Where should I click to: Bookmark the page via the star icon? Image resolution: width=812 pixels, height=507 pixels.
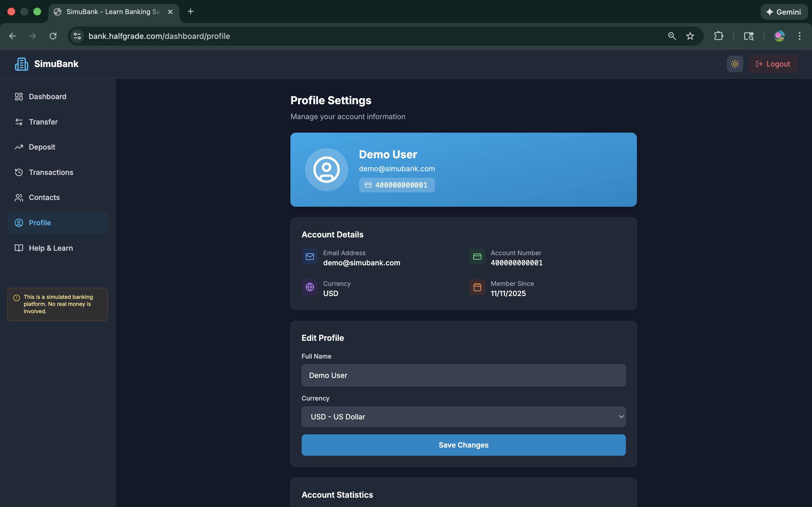690,36
